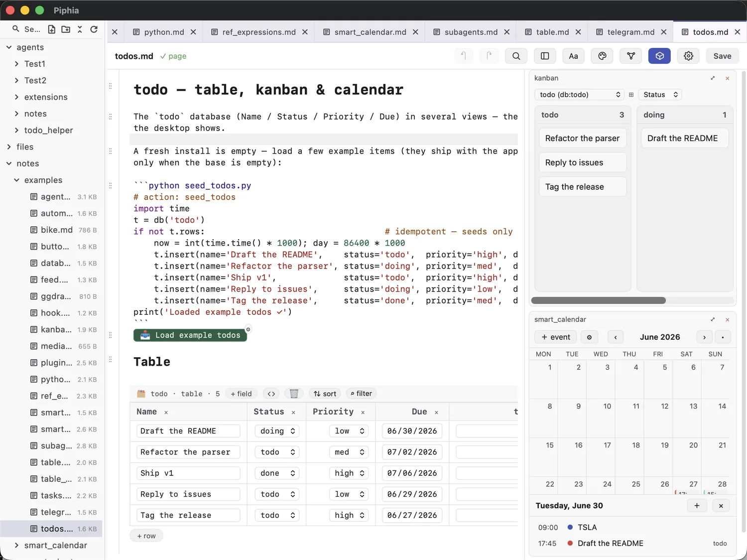Screen dimensions: 747x560
Task: Toggle the blue cube widgets button
Action: (659, 56)
